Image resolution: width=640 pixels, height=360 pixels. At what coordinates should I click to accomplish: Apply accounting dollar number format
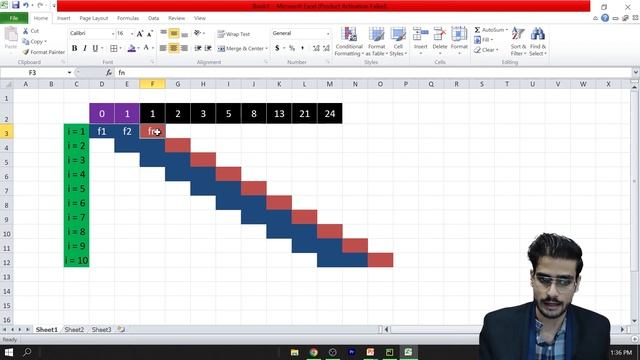tap(277, 48)
